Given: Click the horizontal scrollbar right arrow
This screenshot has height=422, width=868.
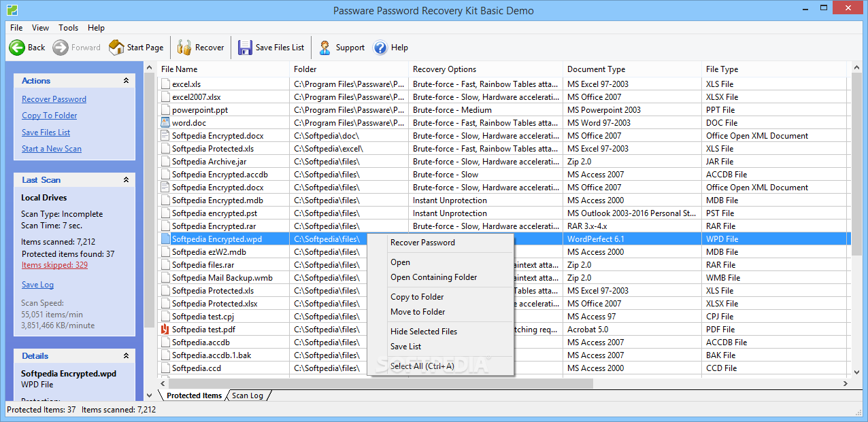Looking at the screenshot, I should 846,384.
